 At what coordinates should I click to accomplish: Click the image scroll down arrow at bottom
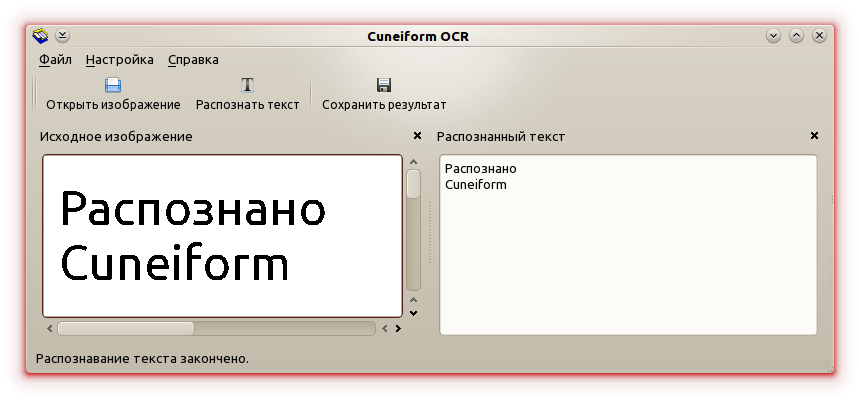tap(414, 313)
